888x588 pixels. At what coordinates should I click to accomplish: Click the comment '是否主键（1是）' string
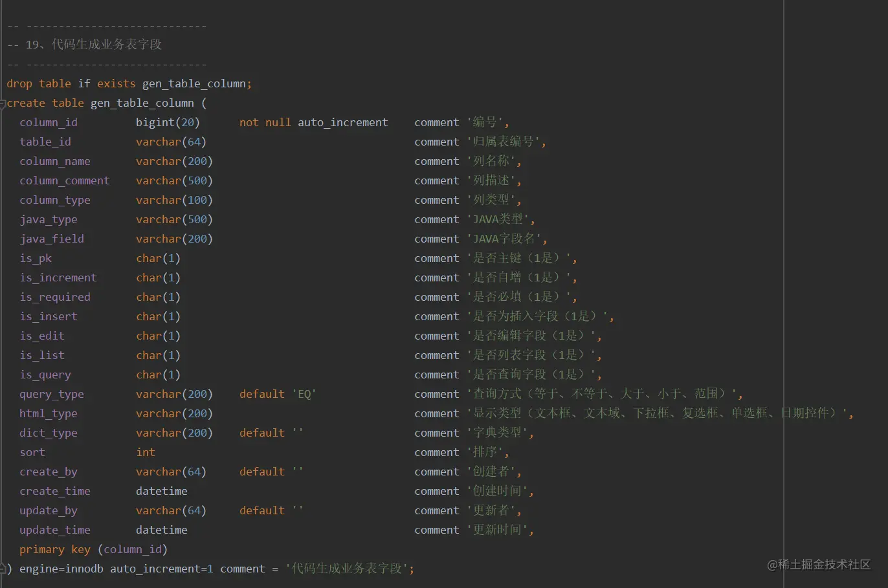point(520,259)
